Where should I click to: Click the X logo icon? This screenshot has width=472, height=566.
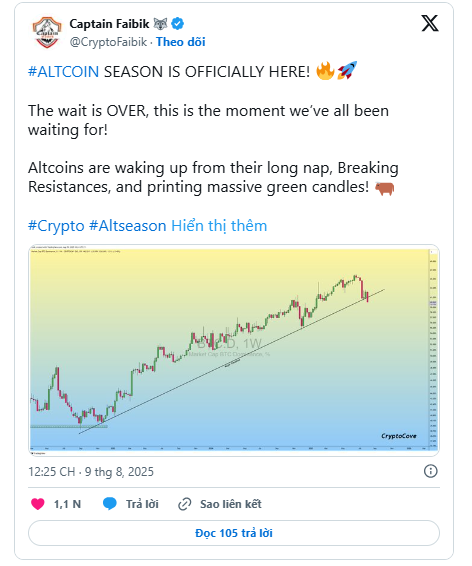[x=430, y=23]
